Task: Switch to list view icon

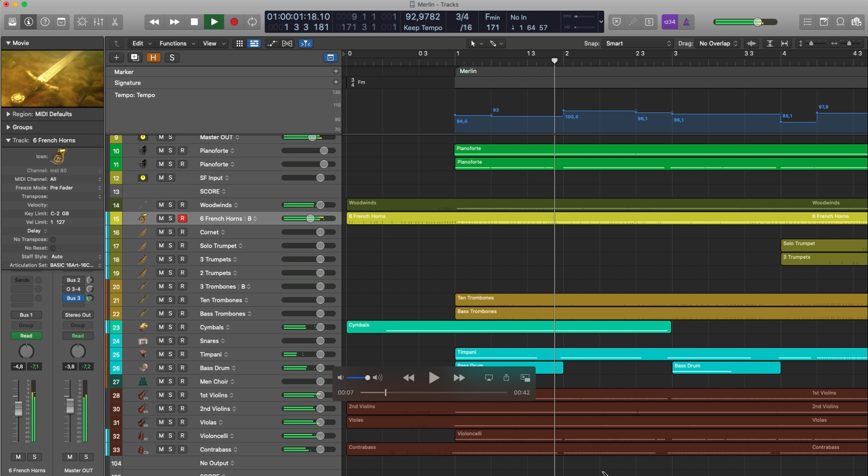Action: click(x=254, y=43)
